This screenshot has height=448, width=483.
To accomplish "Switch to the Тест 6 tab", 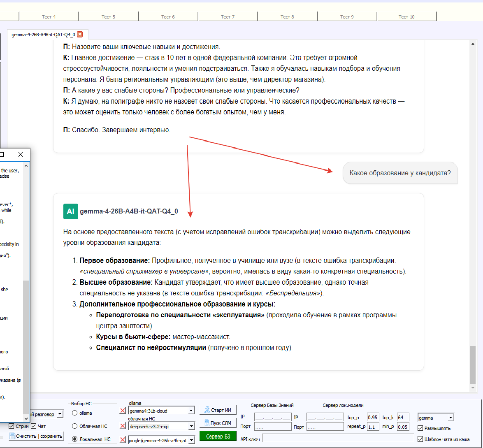I will pos(168,16).
